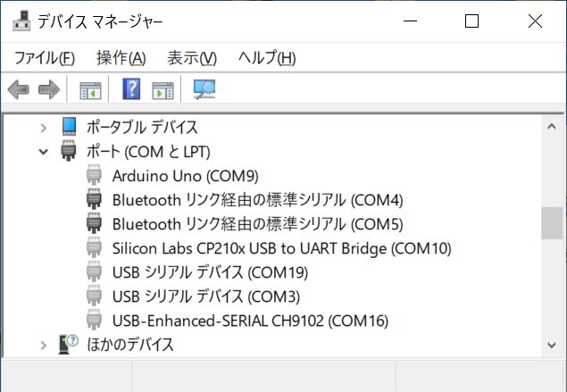
Task: Click the Back arrow toolbar icon
Action: 19,89
